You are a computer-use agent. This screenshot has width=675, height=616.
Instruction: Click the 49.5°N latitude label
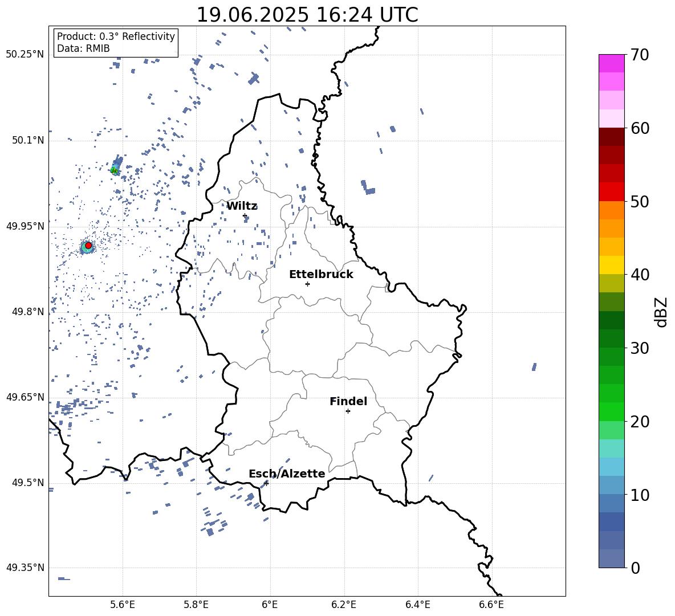(28, 483)
